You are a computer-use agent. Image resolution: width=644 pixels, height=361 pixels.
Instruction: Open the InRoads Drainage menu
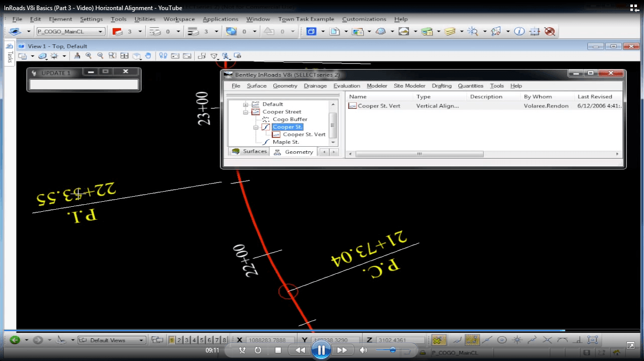pos(315,86)
